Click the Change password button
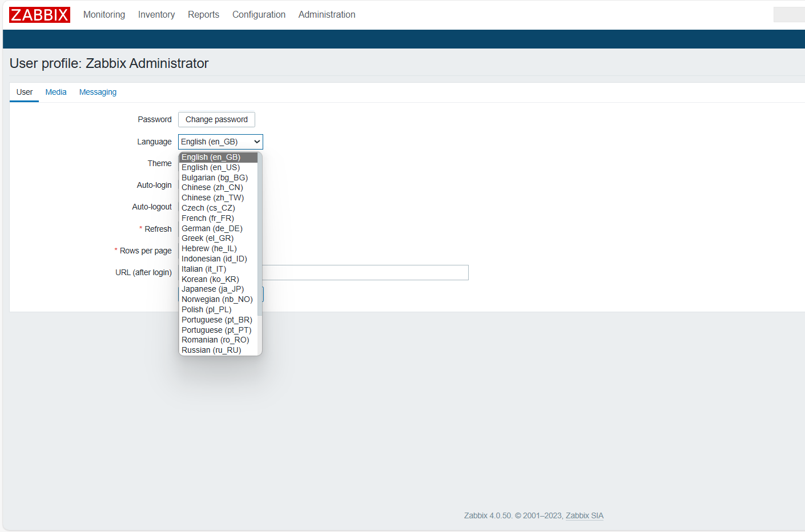 point(216,119)
